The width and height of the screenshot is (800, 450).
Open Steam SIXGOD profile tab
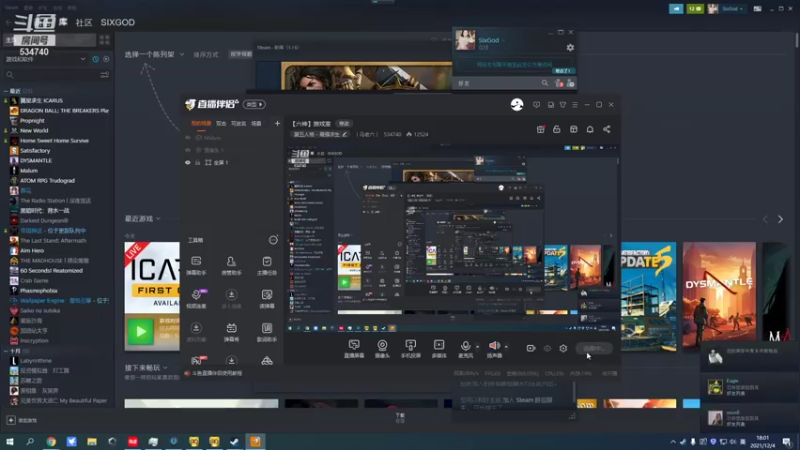coord(117,22)
